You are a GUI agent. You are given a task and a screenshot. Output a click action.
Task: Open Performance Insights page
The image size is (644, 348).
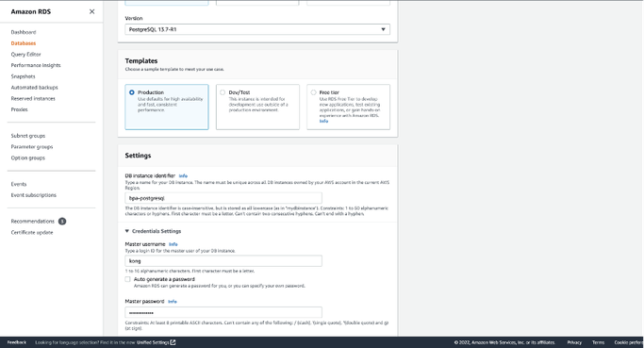pos(36,65)
